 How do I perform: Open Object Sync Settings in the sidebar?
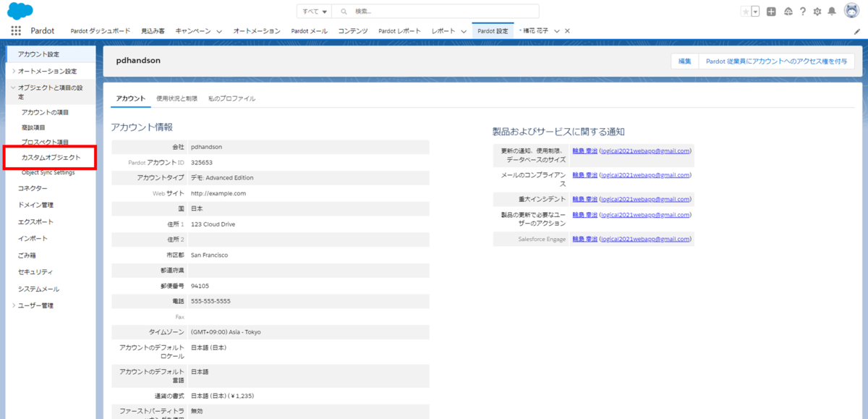click(48, 172)
